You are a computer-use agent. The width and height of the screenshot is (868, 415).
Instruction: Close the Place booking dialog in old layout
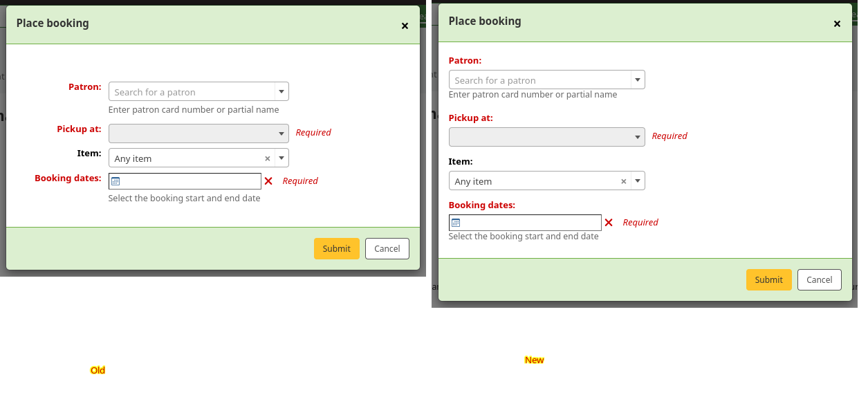(x=405, y=26)
